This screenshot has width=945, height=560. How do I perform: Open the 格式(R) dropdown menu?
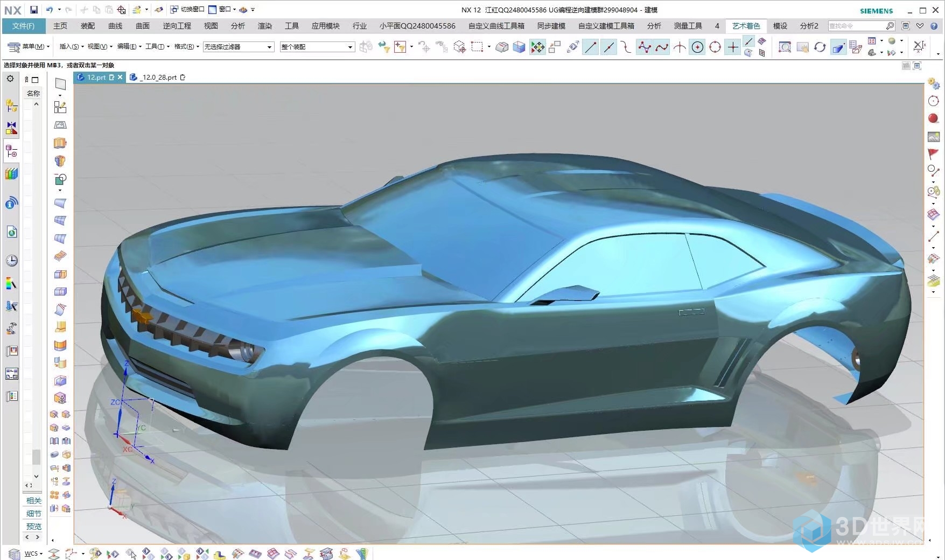(187, 47)
